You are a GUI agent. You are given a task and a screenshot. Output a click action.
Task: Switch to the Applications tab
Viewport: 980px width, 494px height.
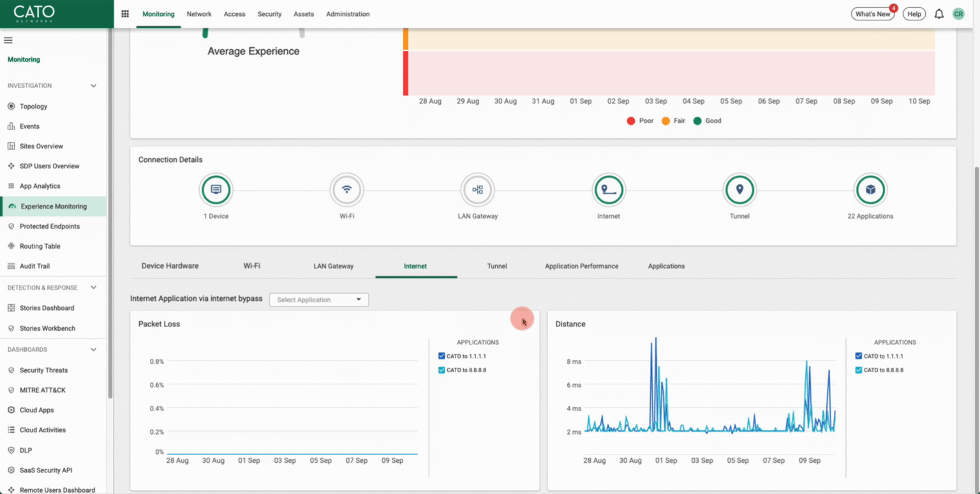click(666, 266)
